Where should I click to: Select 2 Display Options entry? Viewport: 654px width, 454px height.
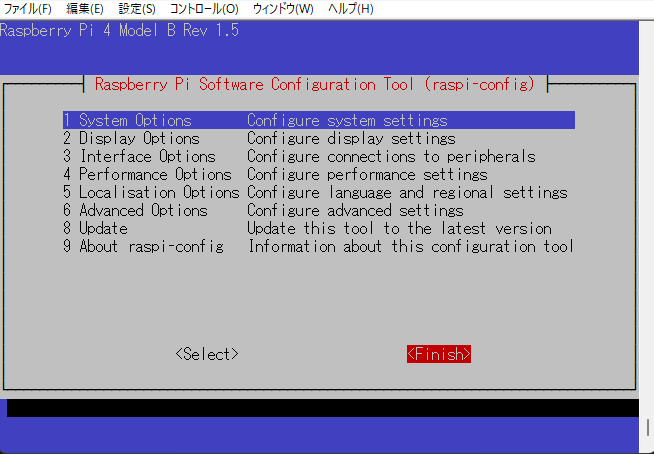[131, 138]
